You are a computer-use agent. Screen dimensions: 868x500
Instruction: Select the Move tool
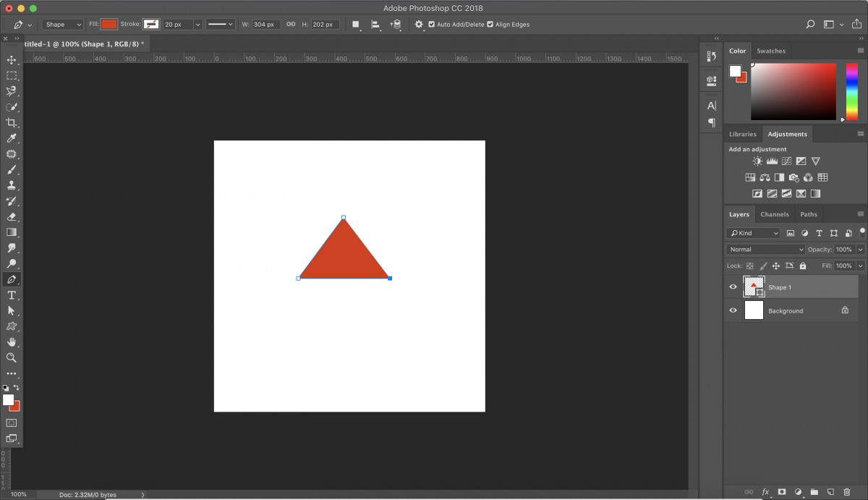[x=12, y=60]
